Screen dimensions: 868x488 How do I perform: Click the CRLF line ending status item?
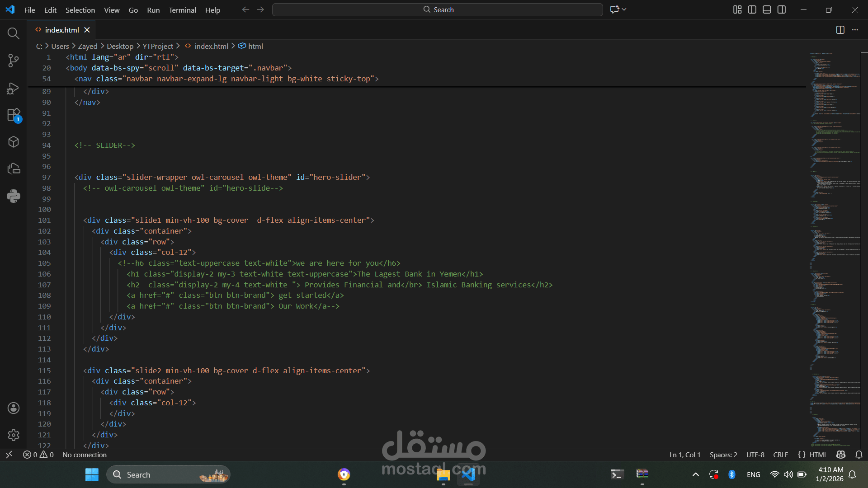[780, 455]
